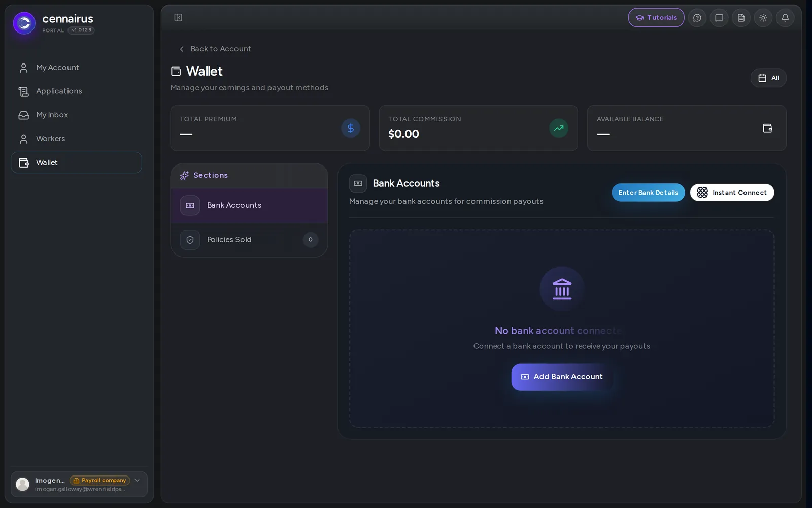Open My Inbox in the sidebar

pyautogui.click(x=76, y=115)
